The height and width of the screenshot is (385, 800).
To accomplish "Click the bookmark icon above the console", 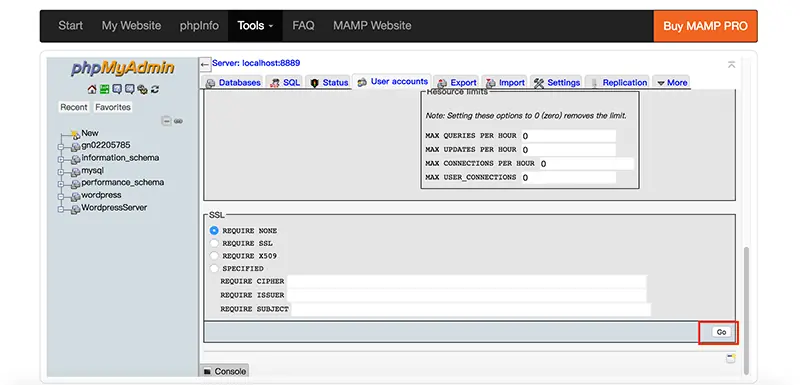I will coord(731,358).
